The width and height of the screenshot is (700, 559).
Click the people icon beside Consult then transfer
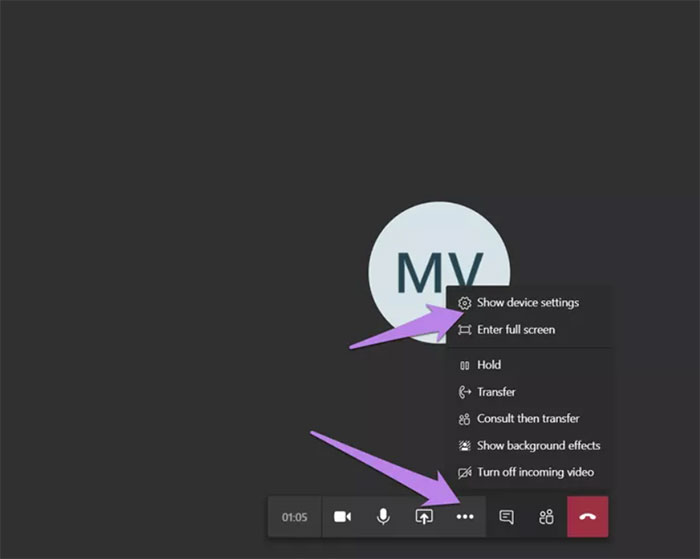click(x=464, y=419)
